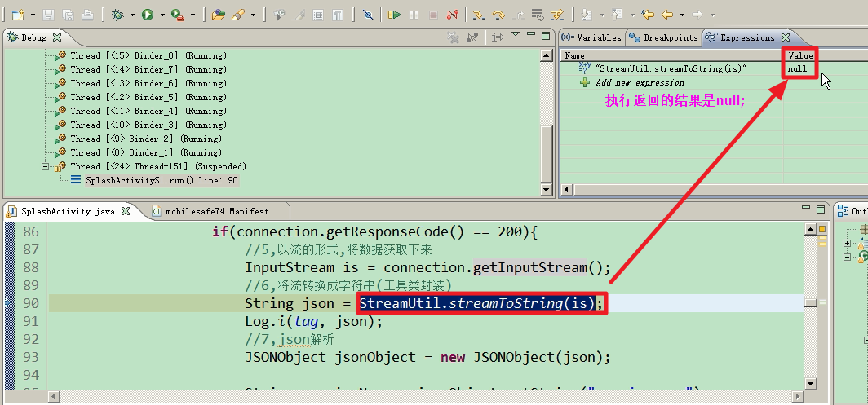Launch Debug using the bug icon

coord(117,15)
